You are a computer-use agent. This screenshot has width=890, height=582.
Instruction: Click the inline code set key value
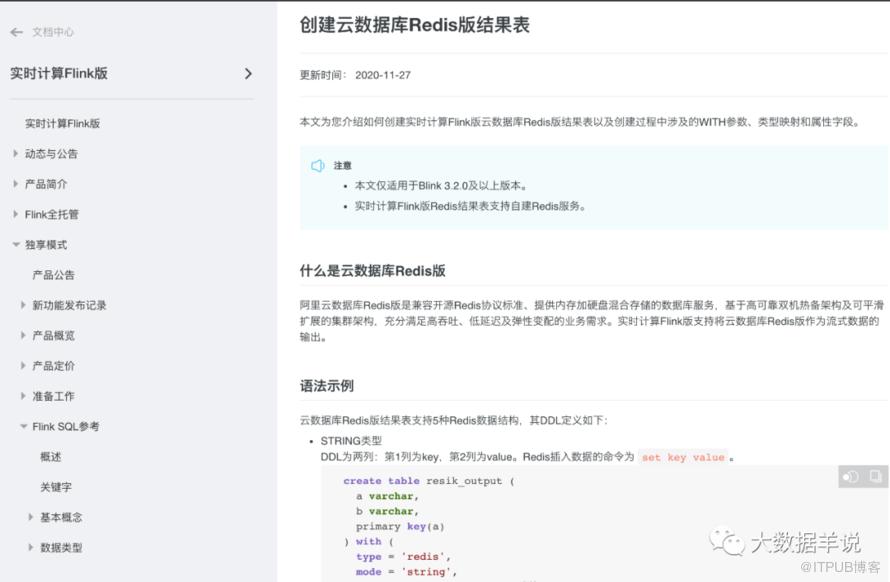683,457
